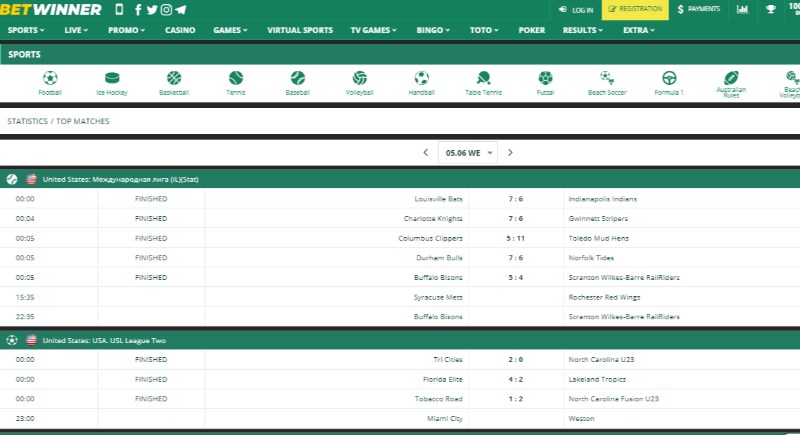Screen dimensions: 800x435
Task: Expand the BINGO menu dropdown
Action: pyautogui.click(x=433, y=30)
